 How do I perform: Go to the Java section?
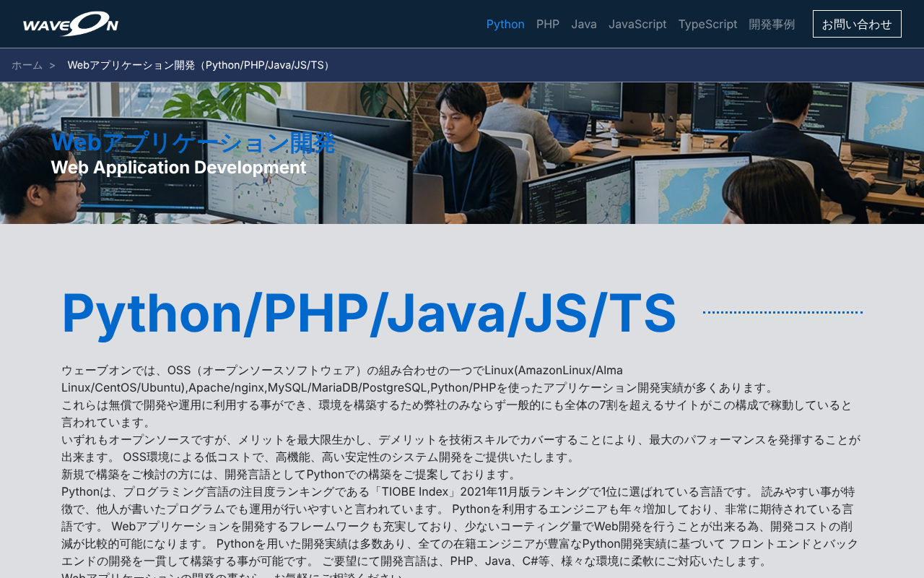(x=584, y=24)
